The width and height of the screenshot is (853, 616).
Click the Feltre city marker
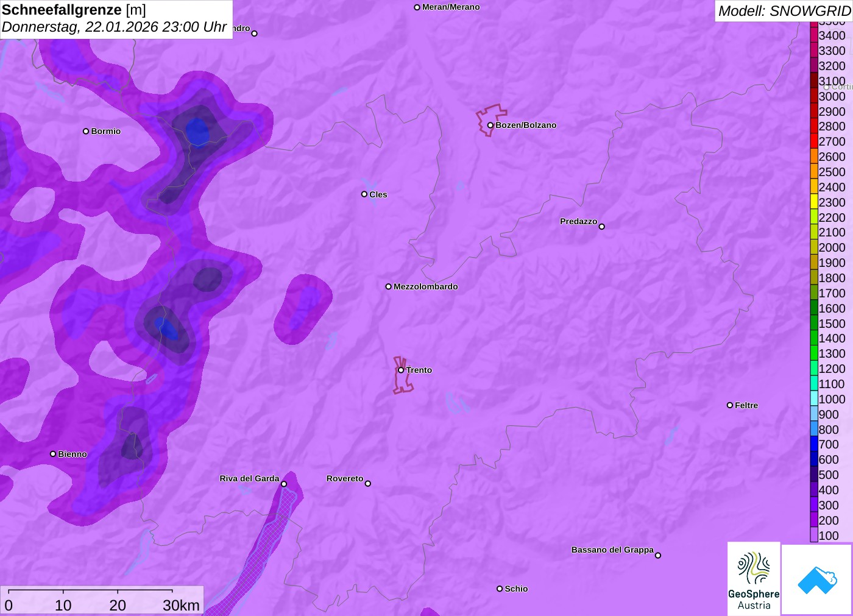tap(730, 405)
